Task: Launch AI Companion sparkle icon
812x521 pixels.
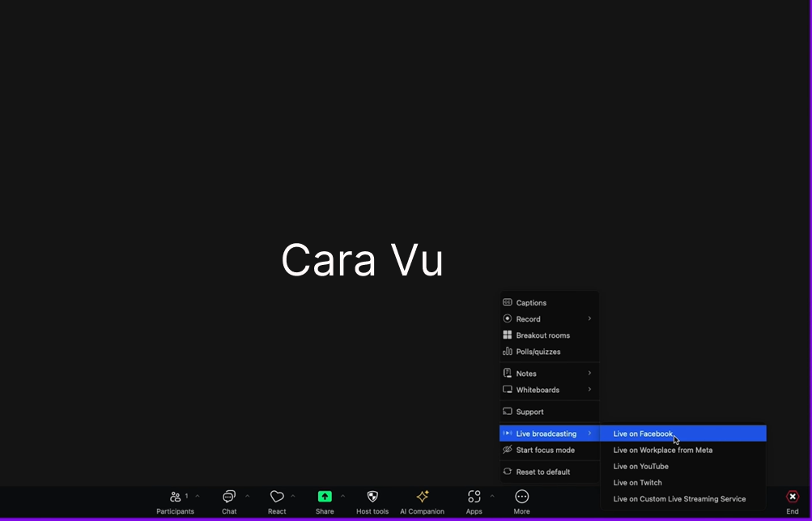Action: coord(422,496)
